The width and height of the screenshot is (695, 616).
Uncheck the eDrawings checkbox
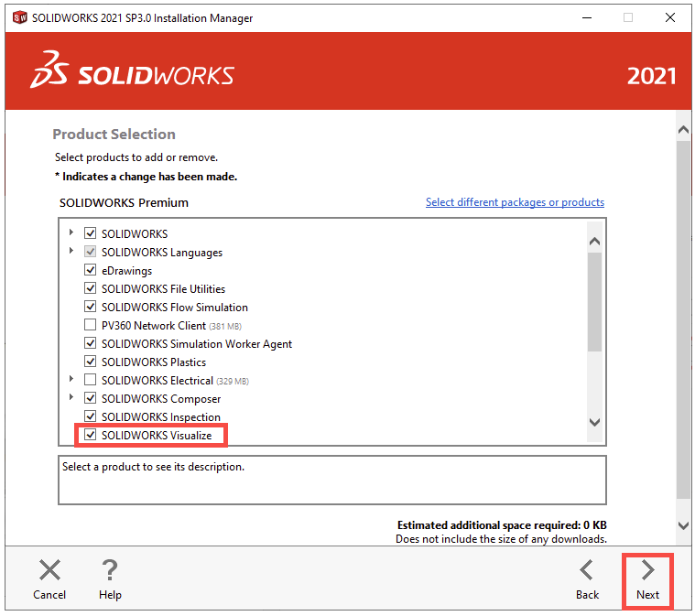click(x=90, y=270)
